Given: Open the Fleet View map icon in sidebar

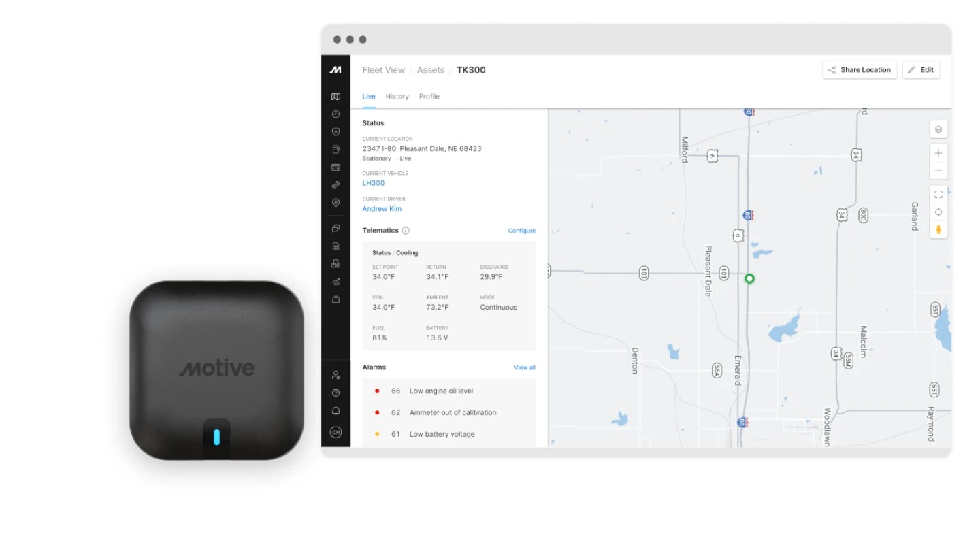Looking at the screenshot, I should click(336, 96).
